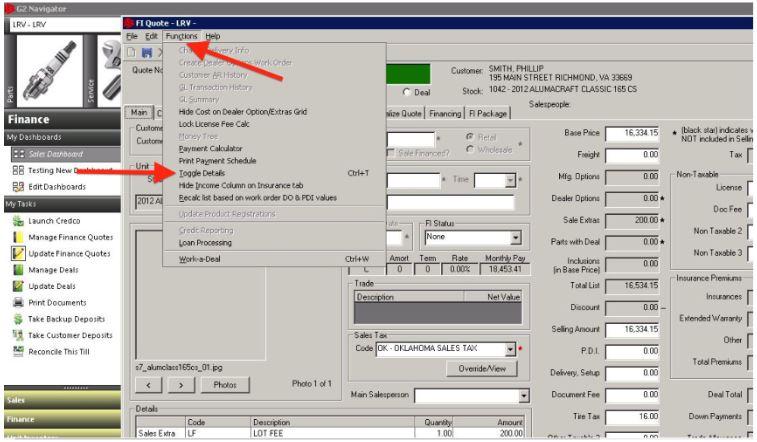Click the Freight input field
The height and width of the screenshot is (442, 757).
(x=632, y=155)
